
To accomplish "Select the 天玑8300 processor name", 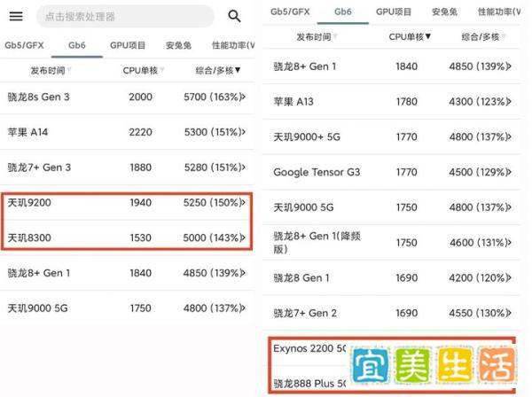I will coord(29,237).
